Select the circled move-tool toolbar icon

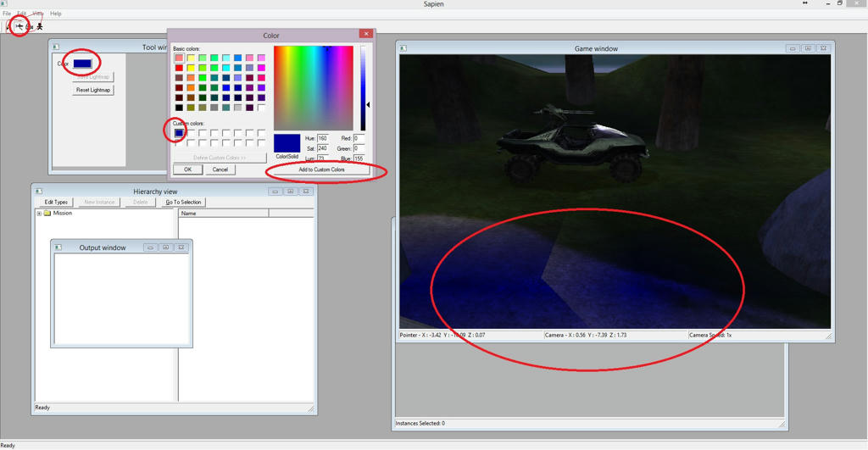click(20, 26)
